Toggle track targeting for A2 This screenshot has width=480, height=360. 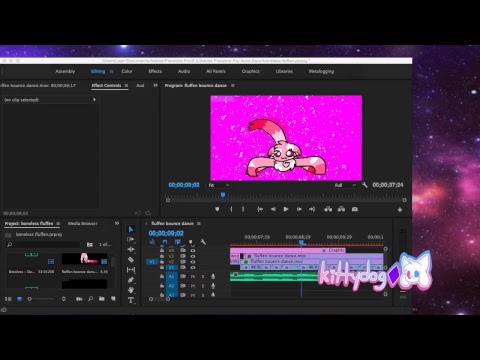click(171, 286)
